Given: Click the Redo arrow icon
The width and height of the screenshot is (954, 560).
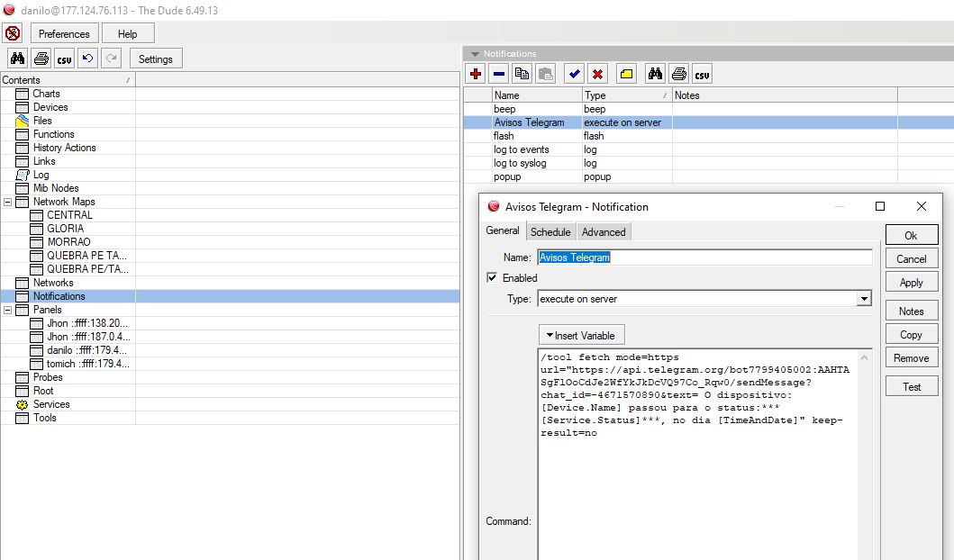Looking at the screenshot, I should [112, 59].
